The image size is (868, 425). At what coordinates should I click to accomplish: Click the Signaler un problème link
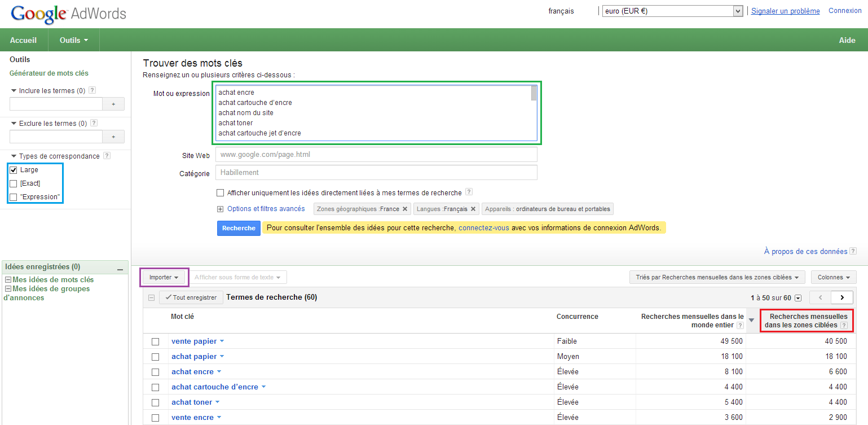(786, 11)
